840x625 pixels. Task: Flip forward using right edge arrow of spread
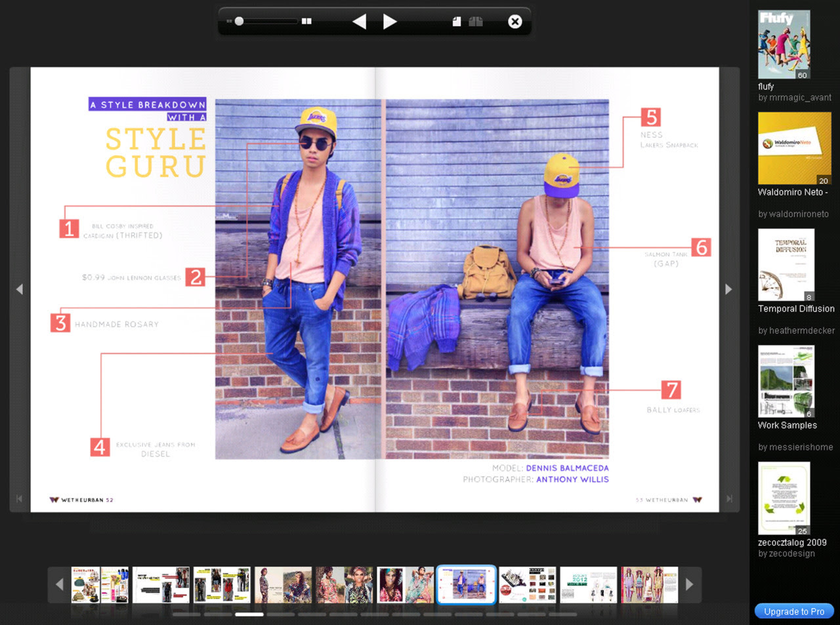point(728,289)
